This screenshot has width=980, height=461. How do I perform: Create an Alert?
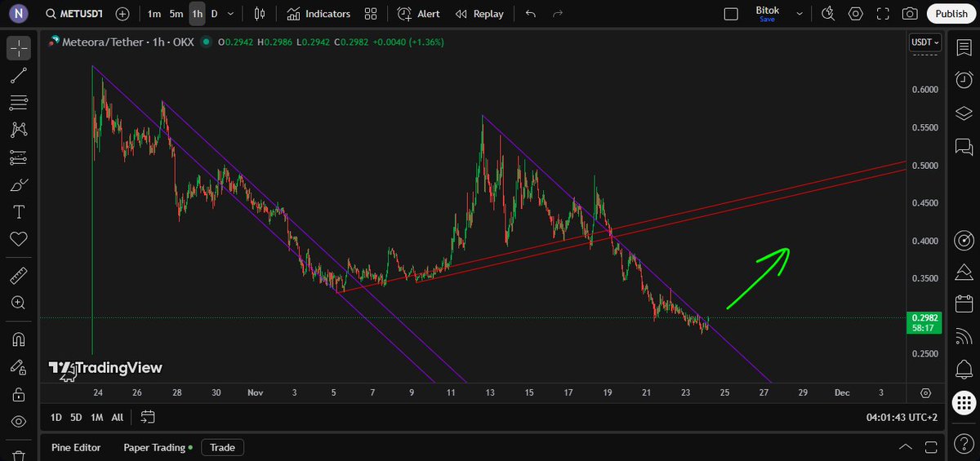[418, 14]
